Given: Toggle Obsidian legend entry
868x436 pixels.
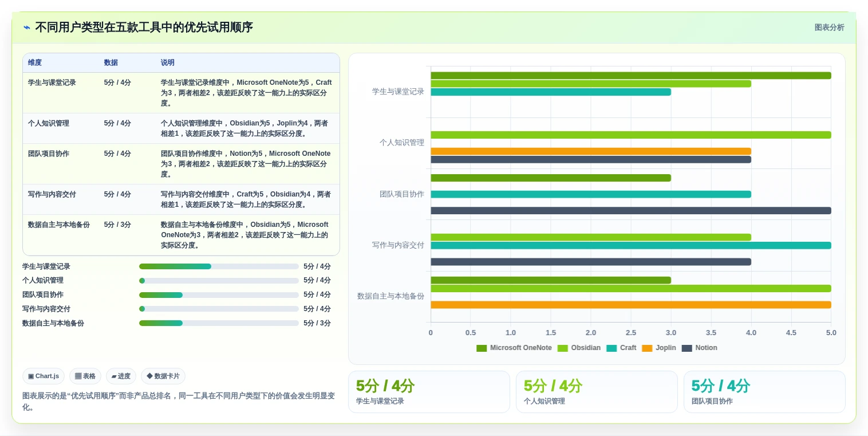Looking at the screenshot, I should (579, 348).
